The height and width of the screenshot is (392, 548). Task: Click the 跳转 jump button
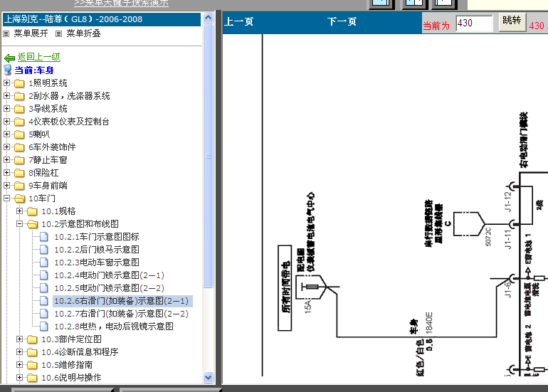512,22
